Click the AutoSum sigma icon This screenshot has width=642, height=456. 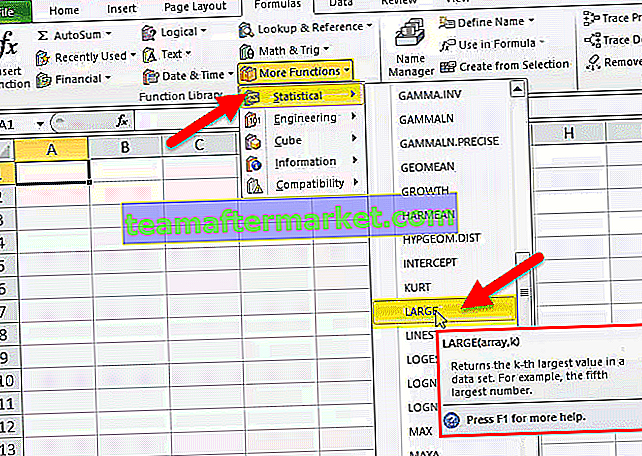(x=42, y=34)
